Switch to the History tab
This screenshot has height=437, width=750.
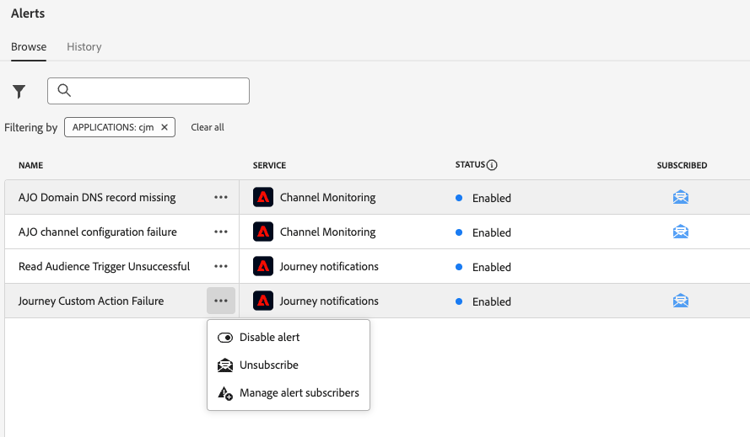tap(84, 47)
